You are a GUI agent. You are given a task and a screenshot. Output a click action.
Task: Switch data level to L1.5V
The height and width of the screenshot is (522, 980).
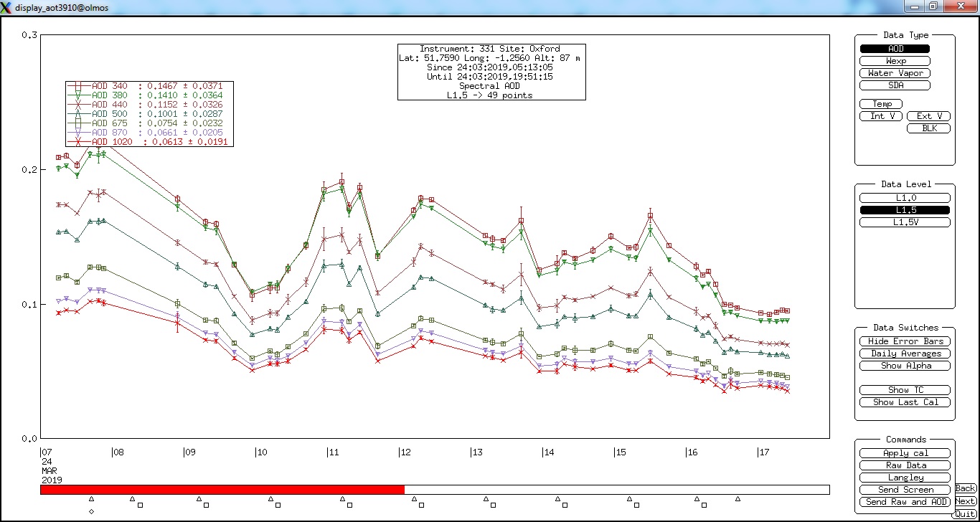[x=905, y=222]
